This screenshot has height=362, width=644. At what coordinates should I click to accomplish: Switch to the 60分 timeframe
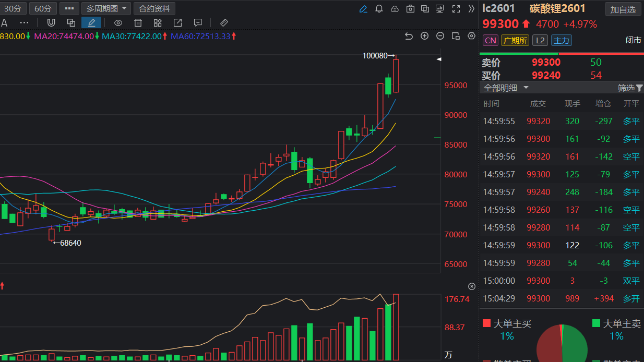tap(42, 9)
